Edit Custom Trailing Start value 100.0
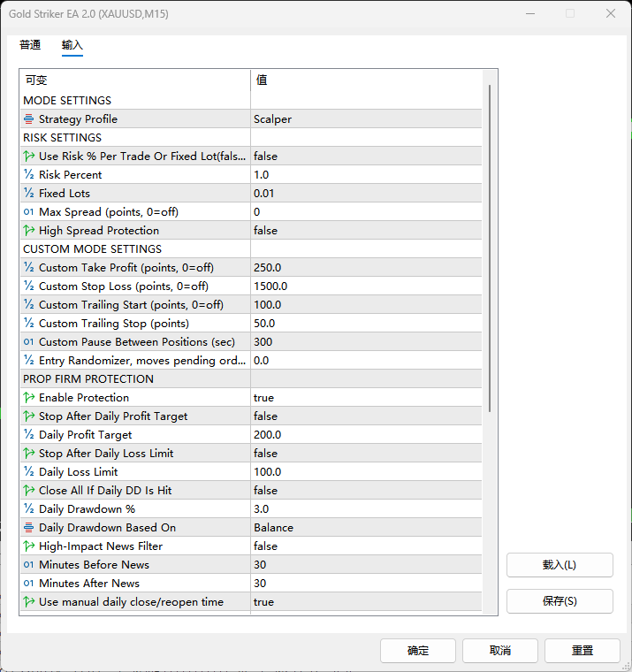632x672 pixels. pyautogui.click(x=366, y=304)
